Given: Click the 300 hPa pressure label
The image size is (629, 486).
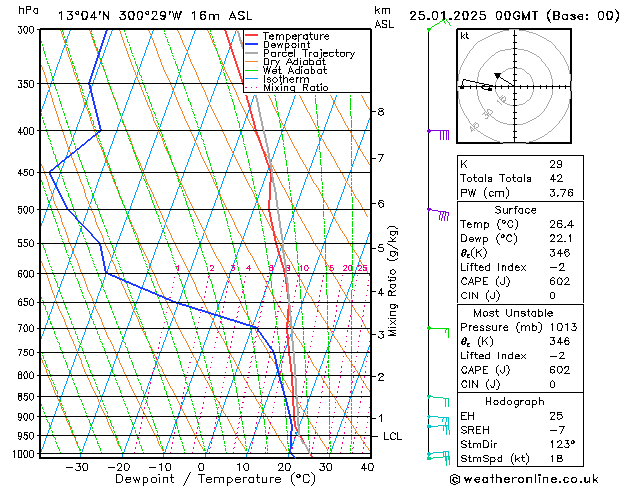Looking at the screenshot, I should [x=28, y=30].
